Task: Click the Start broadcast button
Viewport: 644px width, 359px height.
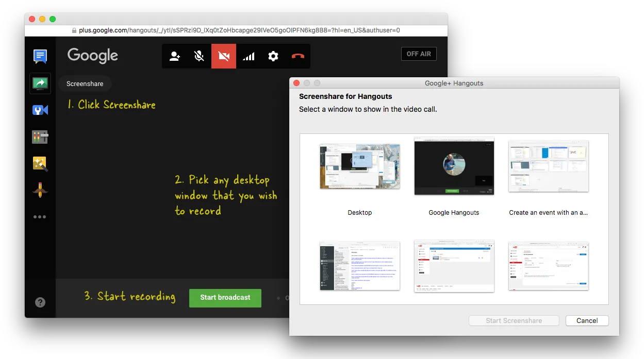Action: [225, 298]
